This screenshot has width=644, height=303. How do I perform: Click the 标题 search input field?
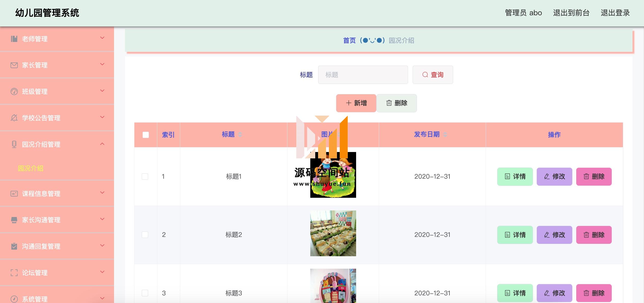pos(363,75)
